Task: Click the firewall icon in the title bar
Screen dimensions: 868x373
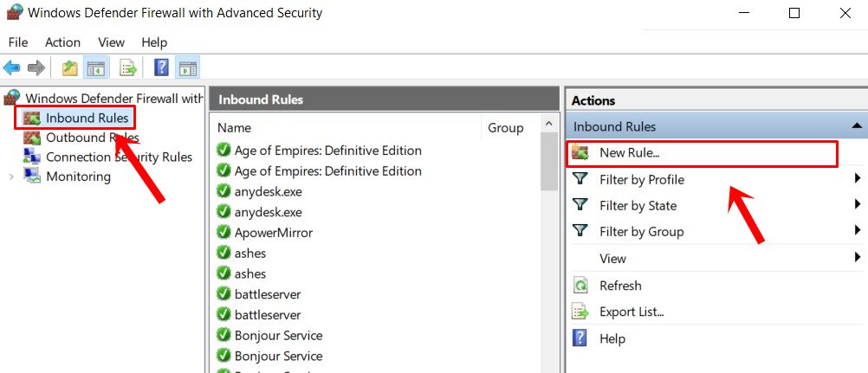Action: click(x=15, y=12)
